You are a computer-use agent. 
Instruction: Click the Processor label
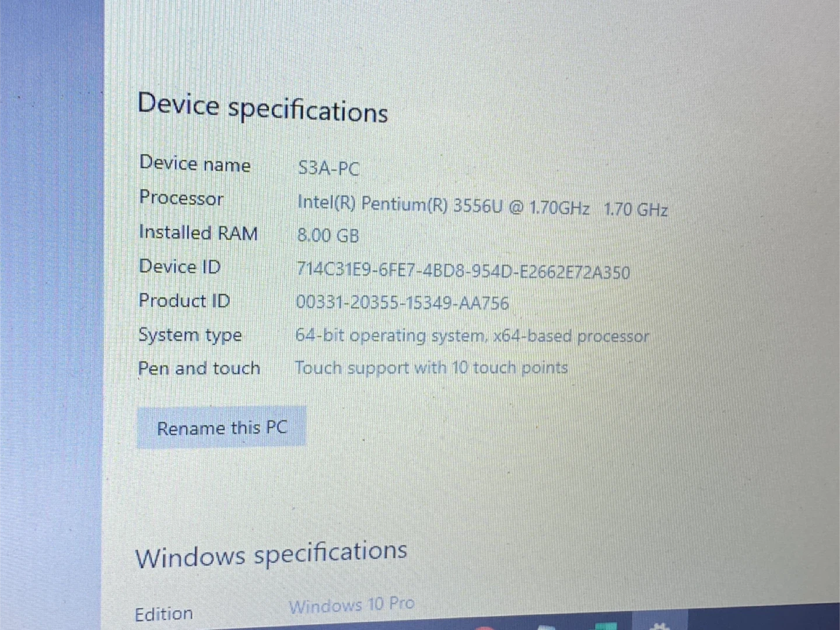pyautogui.click(x=181, y=198)
